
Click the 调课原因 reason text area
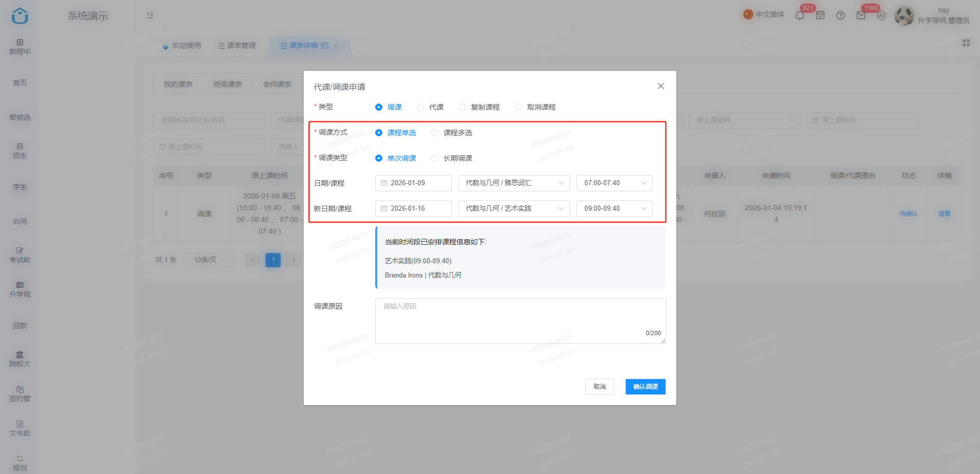[520, 321]
